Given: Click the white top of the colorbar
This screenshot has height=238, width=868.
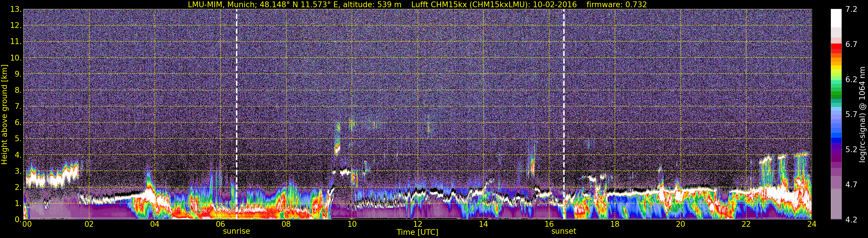Looking at the screenshot, I should click(836, 18).
